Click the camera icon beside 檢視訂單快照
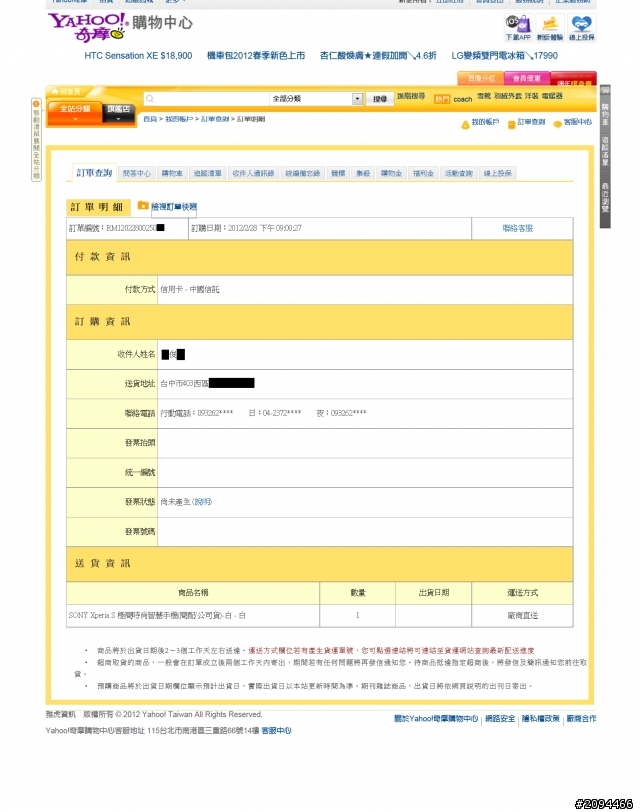 [143, 206]
